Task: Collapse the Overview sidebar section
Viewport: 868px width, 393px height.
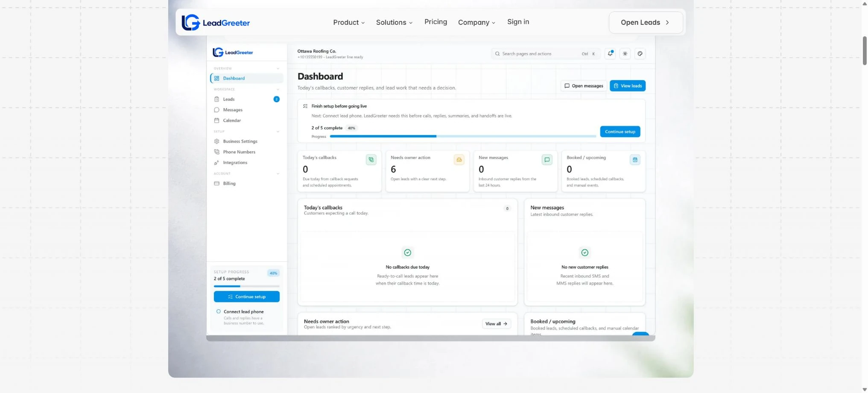Action: click(x=278, y=68)
